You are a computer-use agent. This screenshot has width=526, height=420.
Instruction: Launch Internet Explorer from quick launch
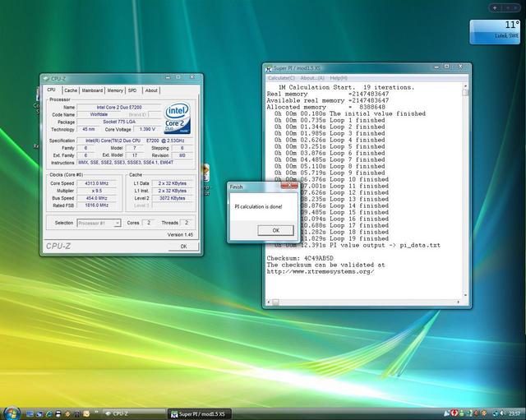pos(48,414)
